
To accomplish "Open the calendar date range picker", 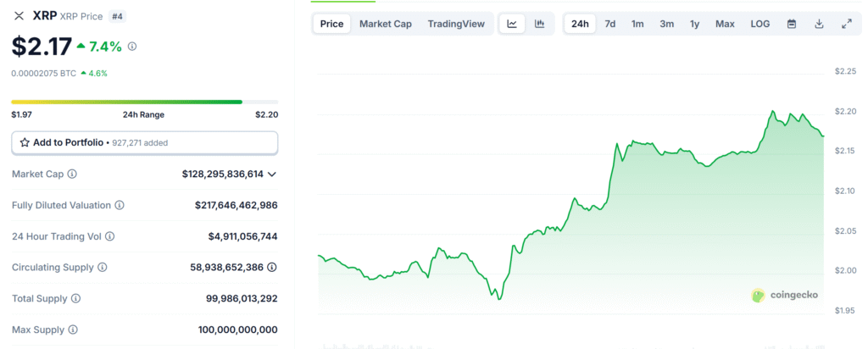I will pyautogui.click(x=792, y=24).
